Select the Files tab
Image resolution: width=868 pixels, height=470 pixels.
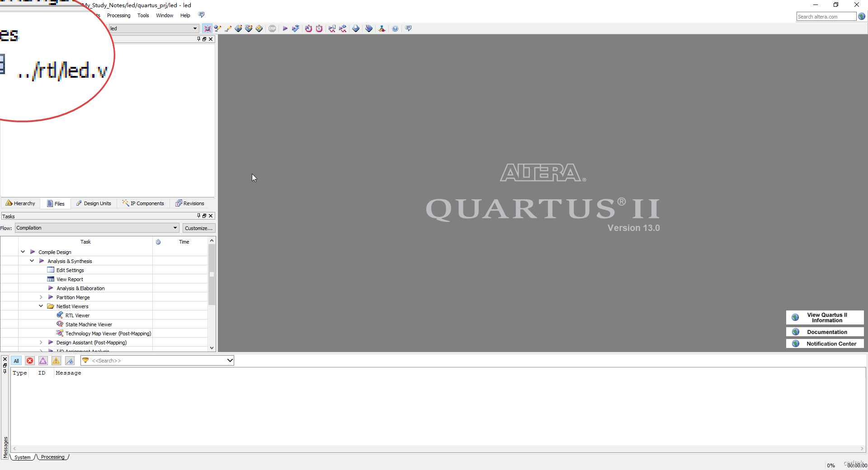tap(56, 203)
